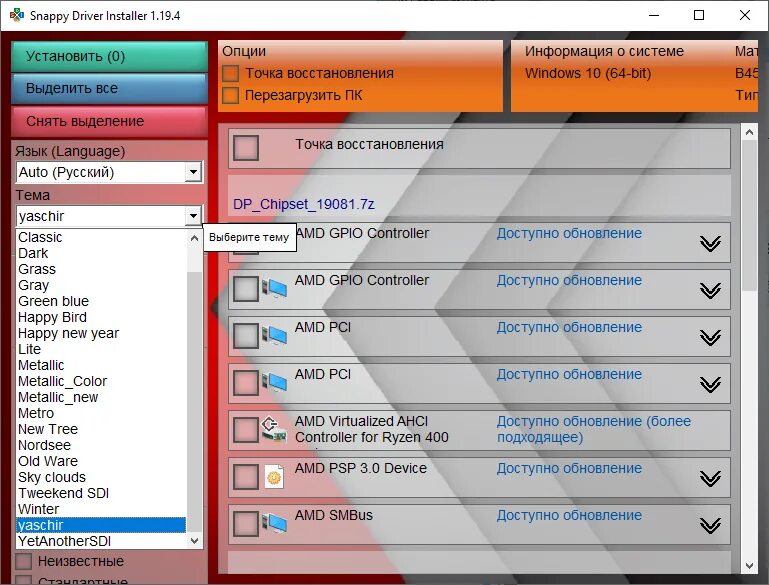The width and height of the screenshot is (769, 585).
Task: Pick the Metallic theme
Action: pyautogui.click(x=101, y=365)
